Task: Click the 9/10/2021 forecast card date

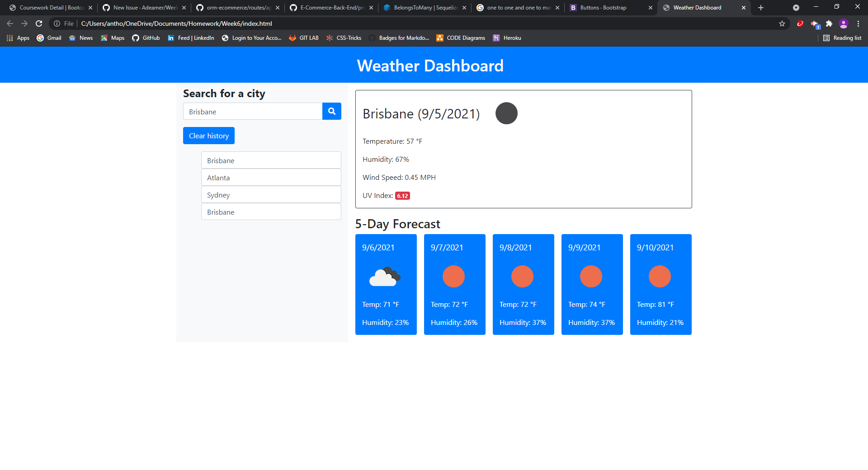Action: tap(655, 248)
